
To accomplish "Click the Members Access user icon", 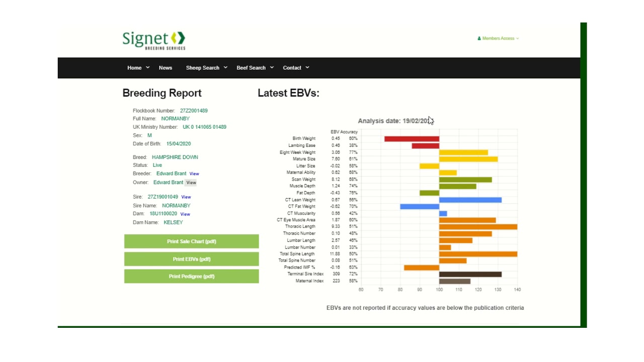I will 479,38.
